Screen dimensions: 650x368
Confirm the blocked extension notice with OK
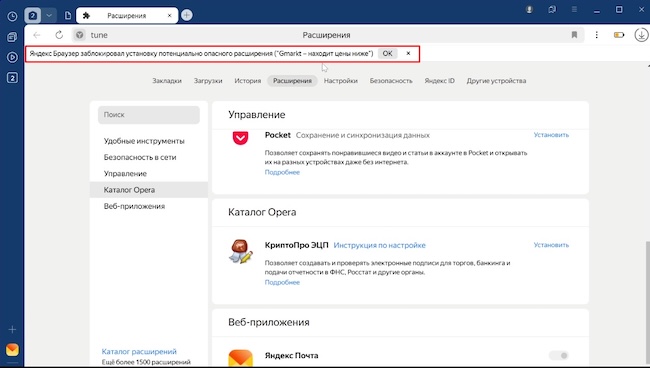coord(388,53)
